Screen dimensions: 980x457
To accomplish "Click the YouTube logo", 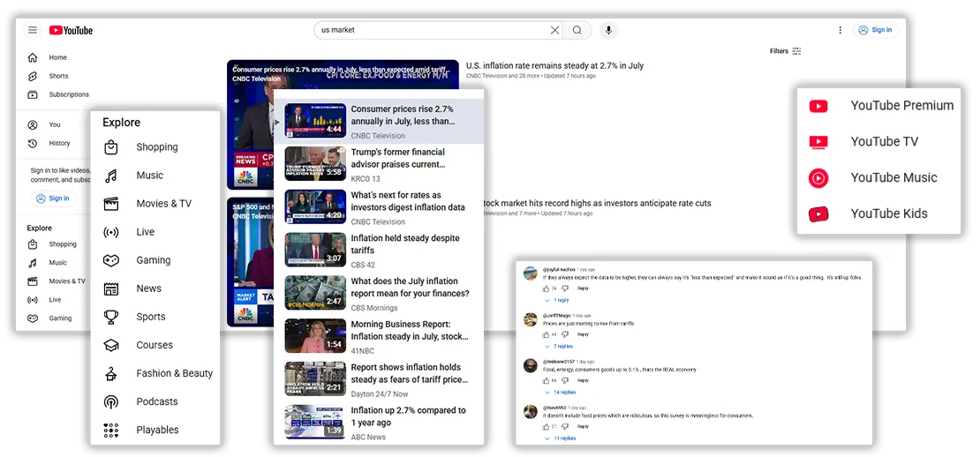I will (x=71, y=30).
